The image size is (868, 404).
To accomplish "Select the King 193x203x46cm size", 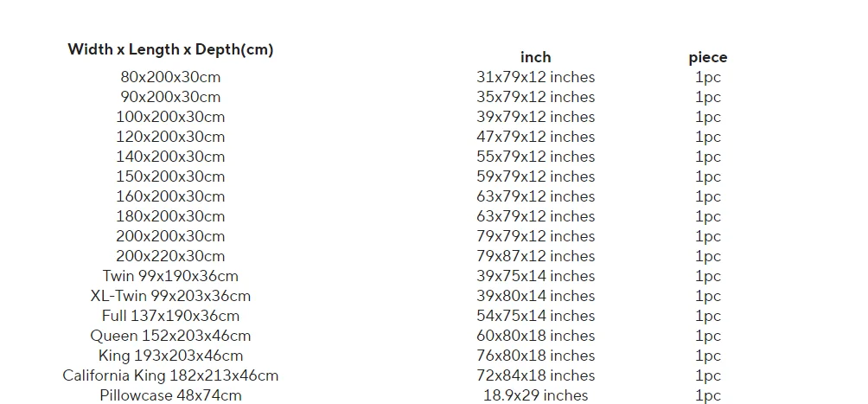I will pos(170,356).
